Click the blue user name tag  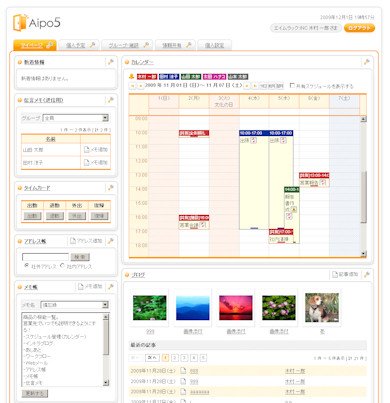point(169,77)
